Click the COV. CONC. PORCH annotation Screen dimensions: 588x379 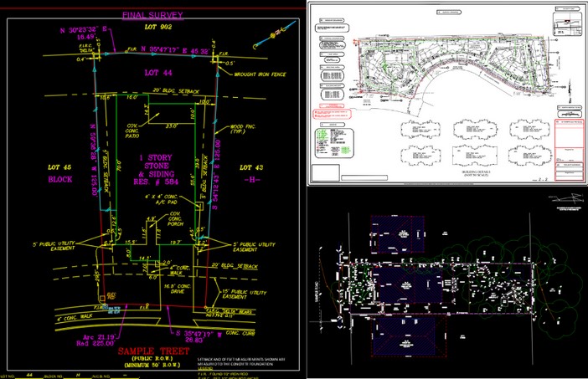[175, 218]
